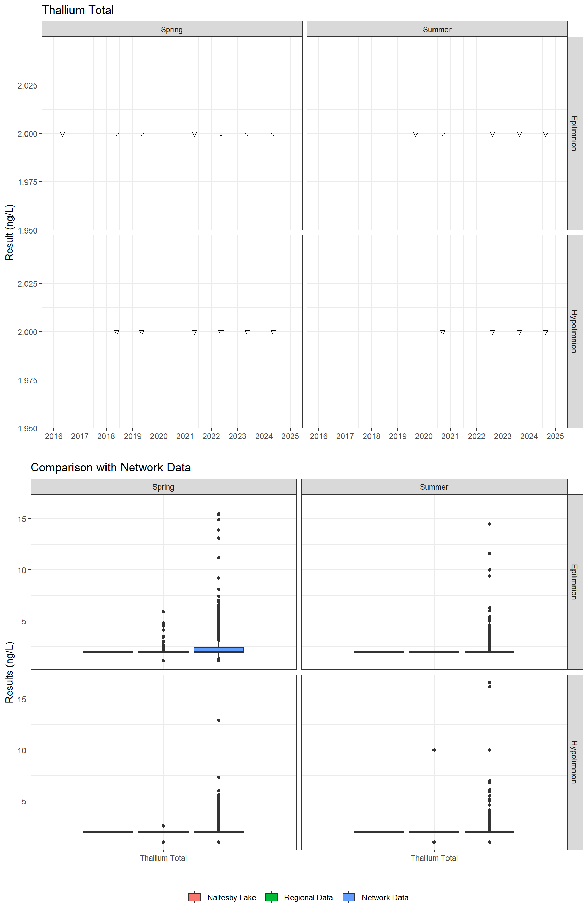Screen dimensions: 588x915
Task: Pick the 2018 triangle in Spring Epilimnion
Action: [x=117, y=134]
